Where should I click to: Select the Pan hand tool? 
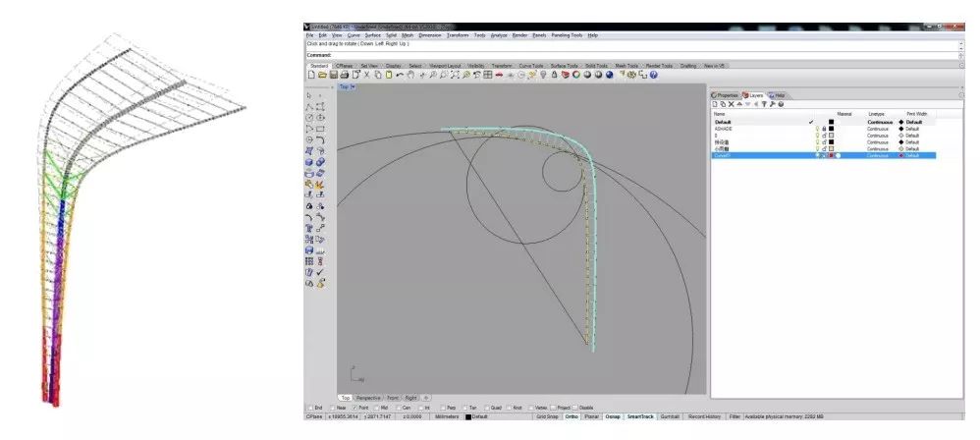410,75
